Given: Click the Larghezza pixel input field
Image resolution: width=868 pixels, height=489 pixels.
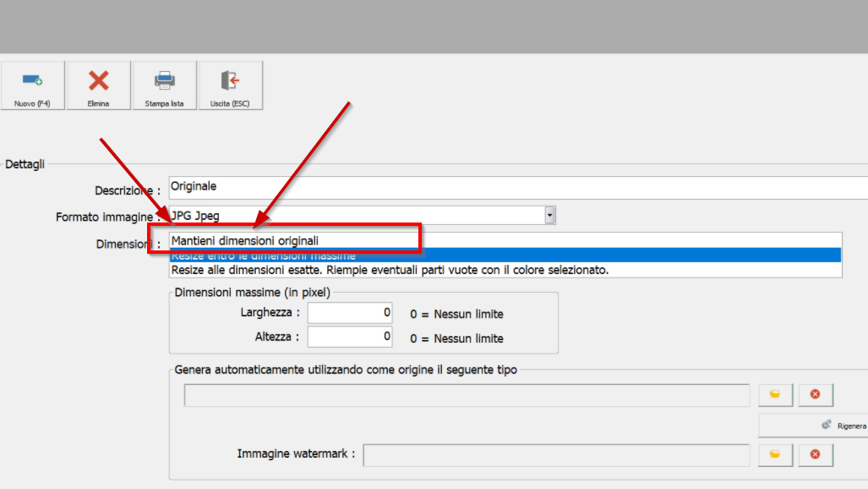Looking at the screenshot, I should pos(350,313).
